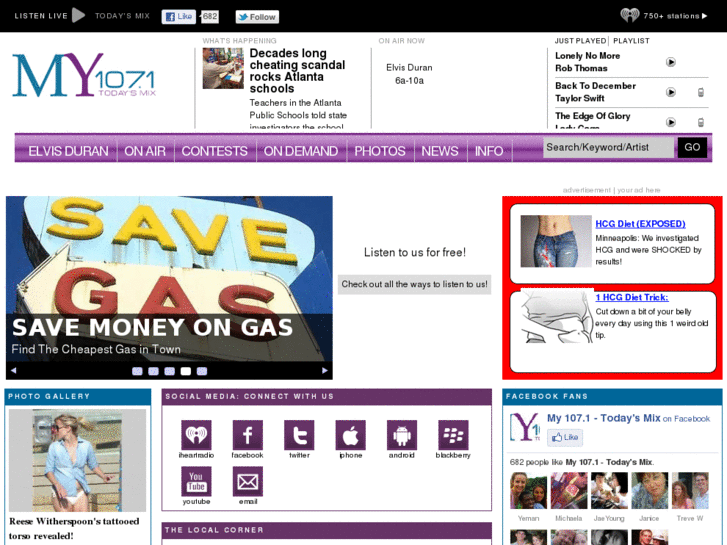Viewport: 727px width, 545px height.
Task: Open the News menu
Action: 440,151
